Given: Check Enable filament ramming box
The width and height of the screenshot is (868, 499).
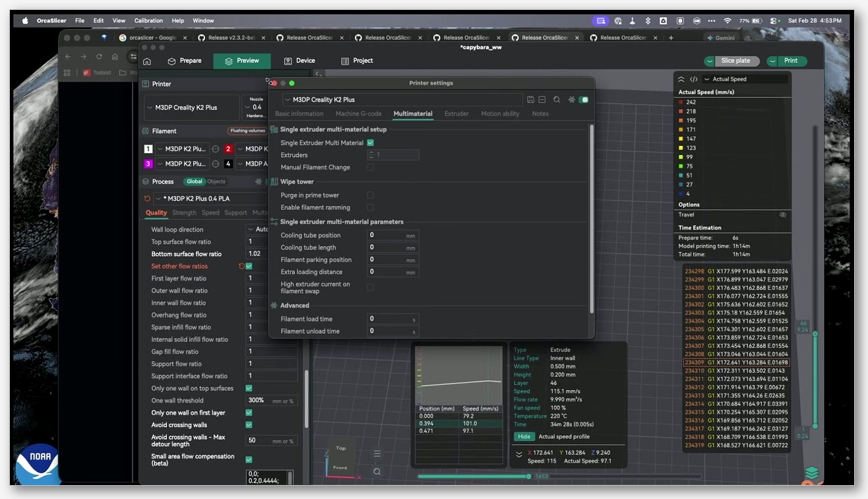Looking at the screenshot, I should click(x=370, y=207).
